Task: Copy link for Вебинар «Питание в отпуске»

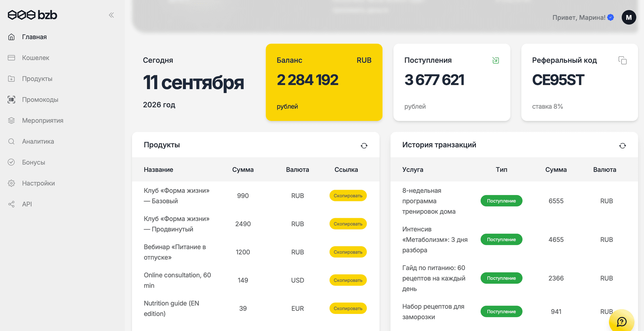Action: [x=348, y=252]
